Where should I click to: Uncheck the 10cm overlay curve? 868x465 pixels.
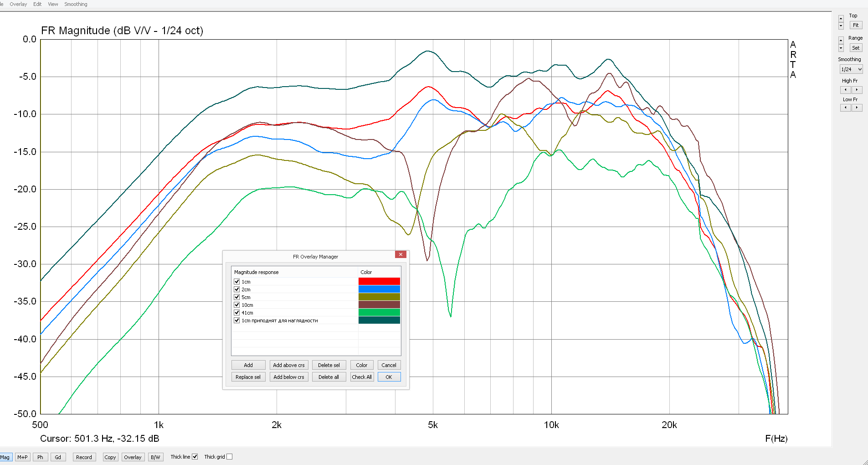click(237, 305)
